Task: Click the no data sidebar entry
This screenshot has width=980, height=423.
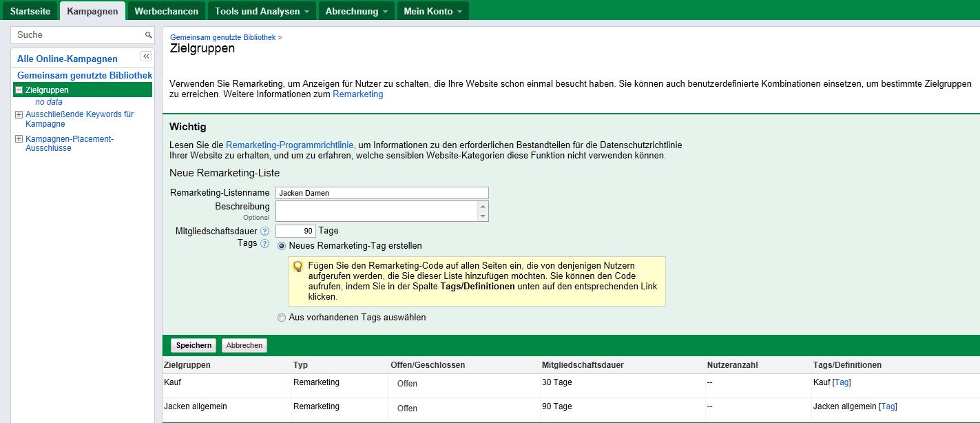Action: (49, 102)
